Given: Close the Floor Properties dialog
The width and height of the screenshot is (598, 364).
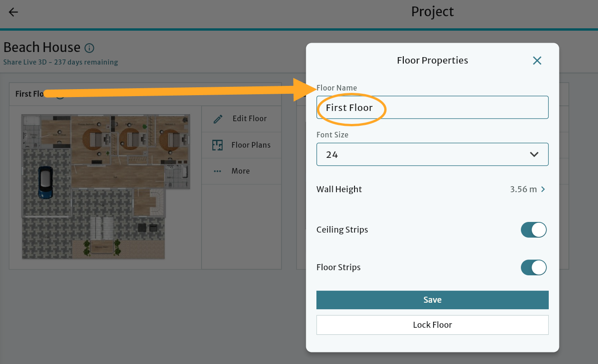Looking at the screenshot, I should click(x=537, y=60).
